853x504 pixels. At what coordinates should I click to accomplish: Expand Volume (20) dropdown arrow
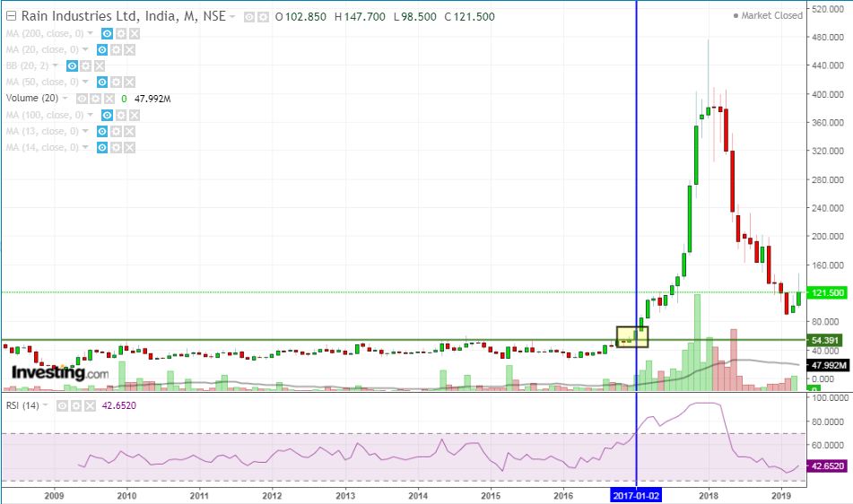click(x=65, y=99)
